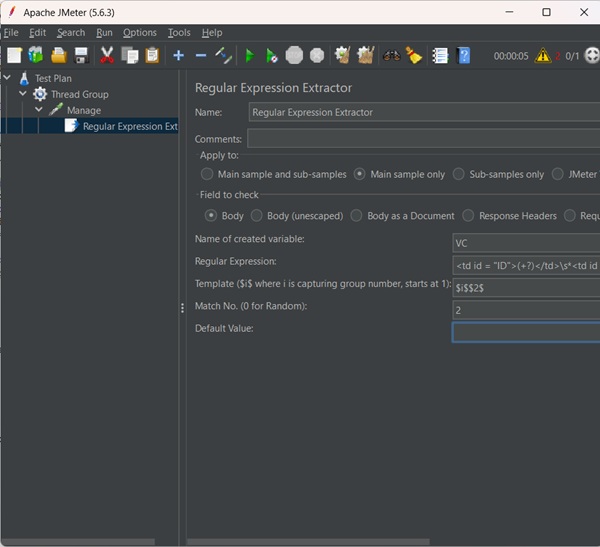Click the Clear All results icon
The image size is (600, 547).
tap(365, 56)
